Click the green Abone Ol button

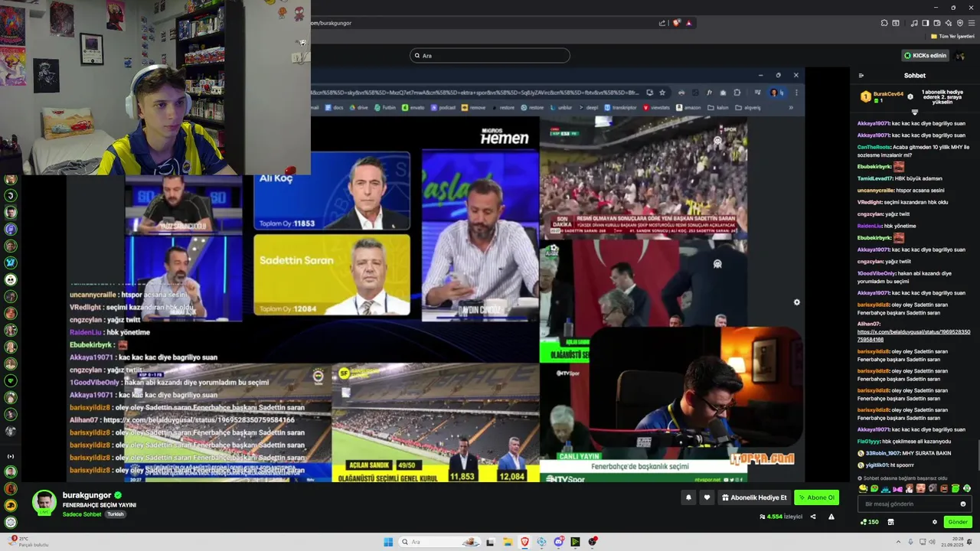pyautogui.click(x=816, y=497)
